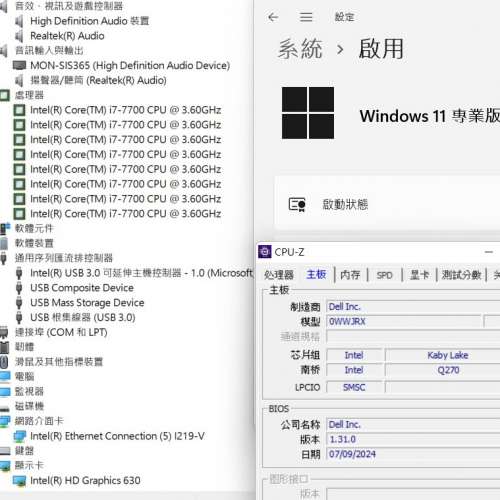Select 音訊輸入與輸出 category

tap(49, 51)
